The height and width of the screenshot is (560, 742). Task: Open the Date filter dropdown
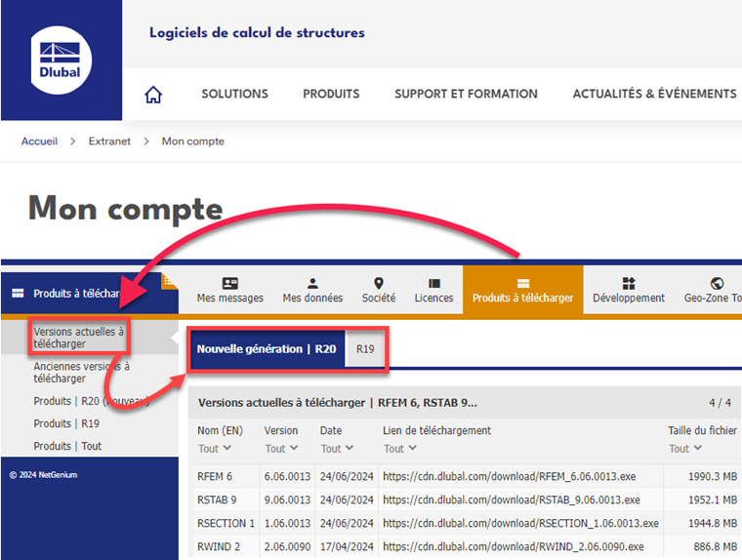337,449
